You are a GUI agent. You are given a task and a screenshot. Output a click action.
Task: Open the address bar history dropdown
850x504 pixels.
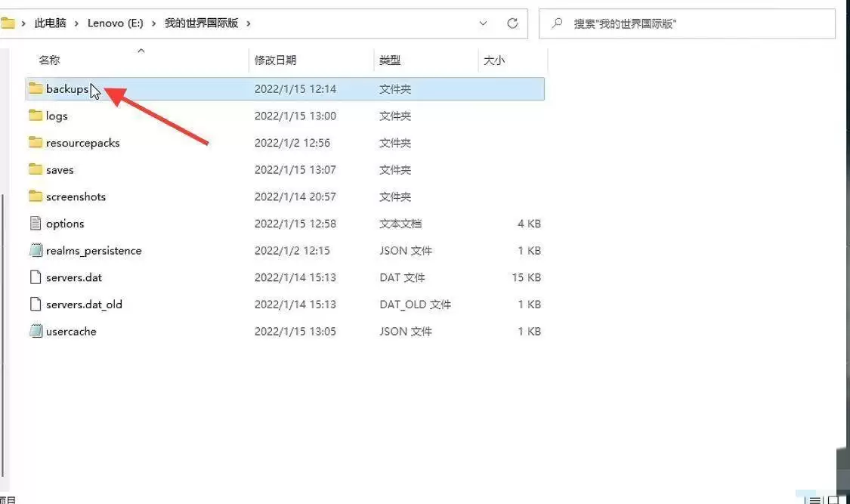[x=484, y=23]
